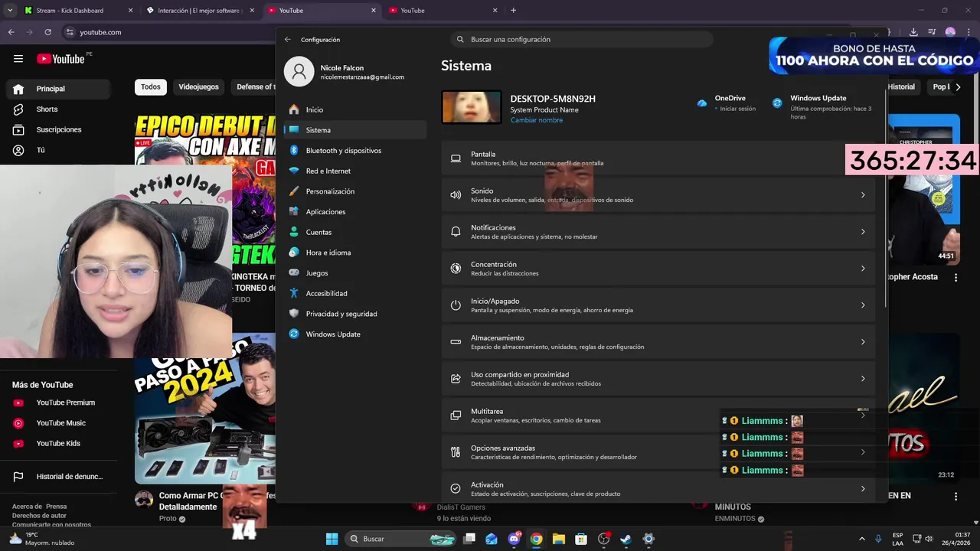Click the OneDrive cloud icon

tap(702, 103)
